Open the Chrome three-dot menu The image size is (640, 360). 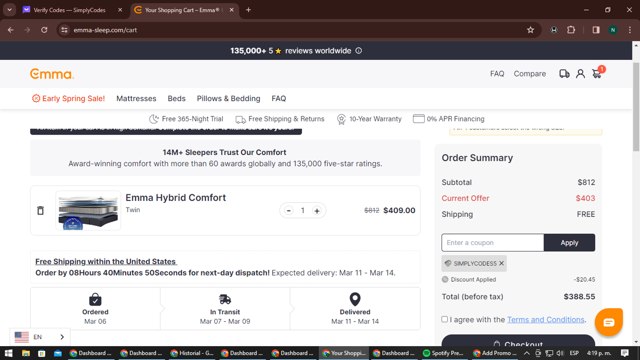coord(630,30)
